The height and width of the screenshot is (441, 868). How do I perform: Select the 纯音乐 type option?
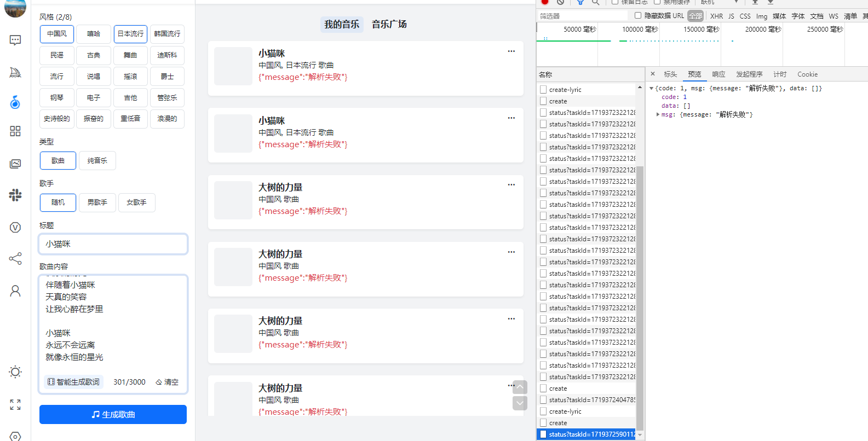[x=97, y=161]
